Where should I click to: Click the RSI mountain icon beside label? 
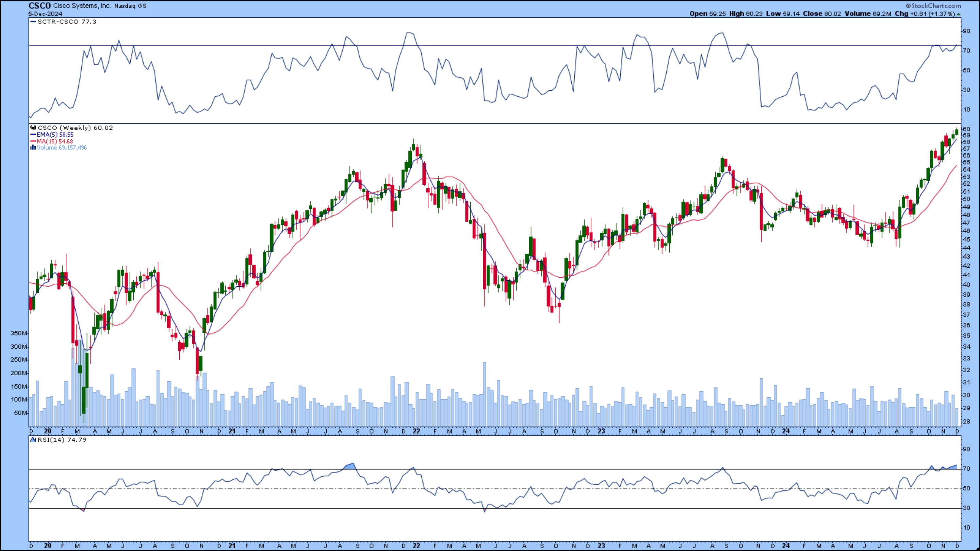click(x=33, y=440)
